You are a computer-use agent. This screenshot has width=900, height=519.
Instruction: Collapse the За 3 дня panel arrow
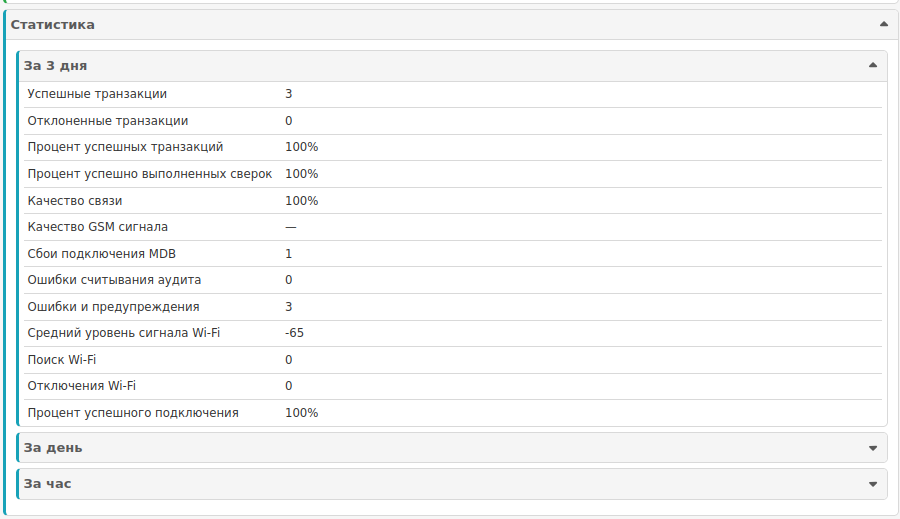click(873, 65)
